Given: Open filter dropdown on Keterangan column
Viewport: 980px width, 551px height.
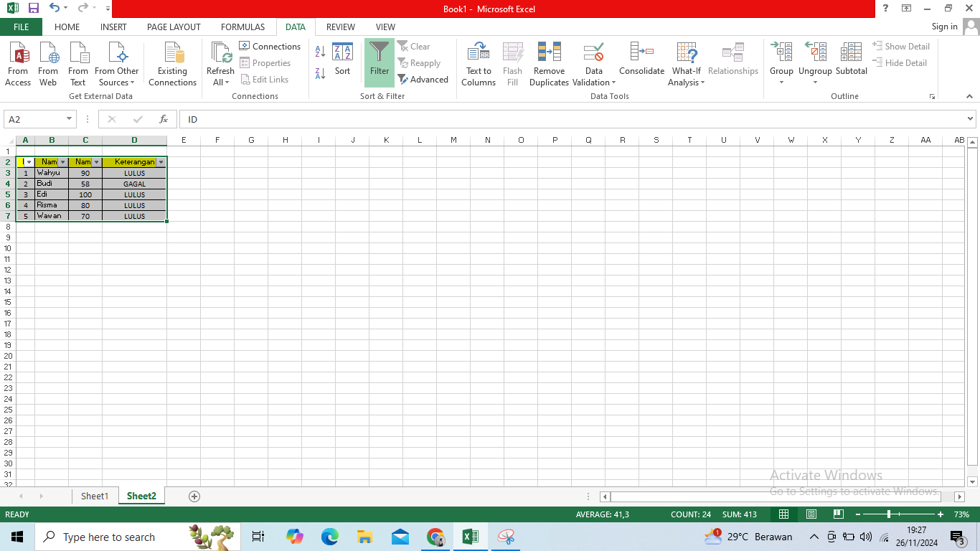Looking at the screenshot, I should (x=161, y=162).
